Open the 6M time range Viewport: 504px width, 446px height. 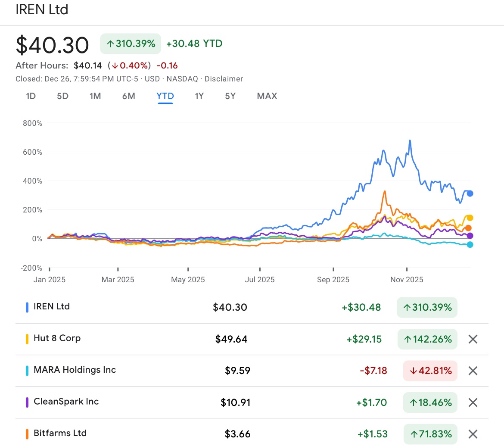128,96
